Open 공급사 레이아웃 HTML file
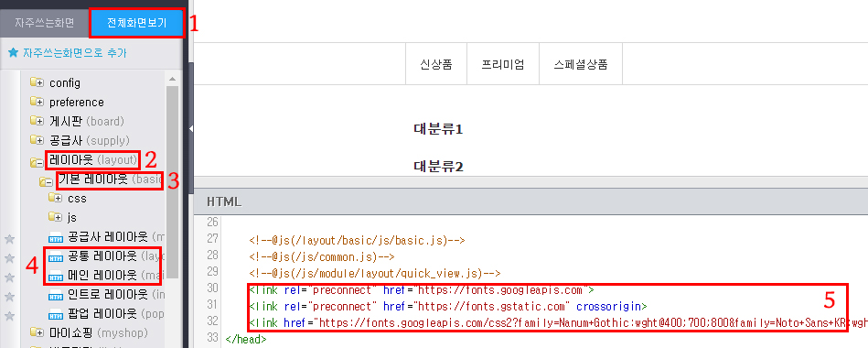 point(115,238)
